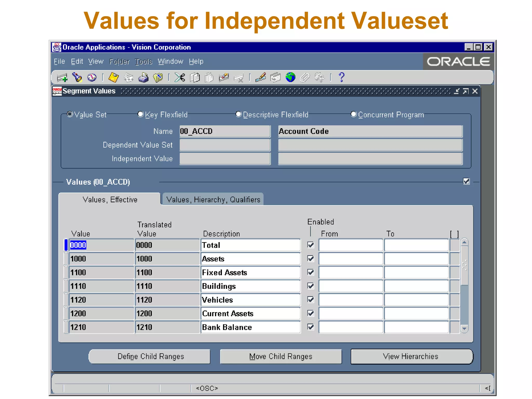Open the Navigator compass icon

click(x=92, y=77)
